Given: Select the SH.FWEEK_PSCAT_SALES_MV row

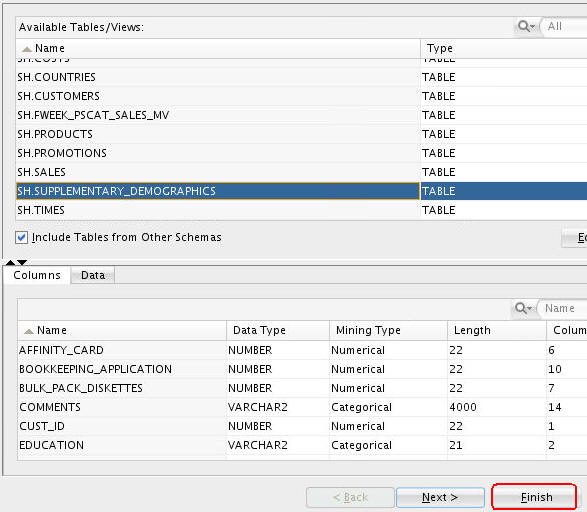Looking at the screenshot, I should pyautogui.click(x=301, y=115).
